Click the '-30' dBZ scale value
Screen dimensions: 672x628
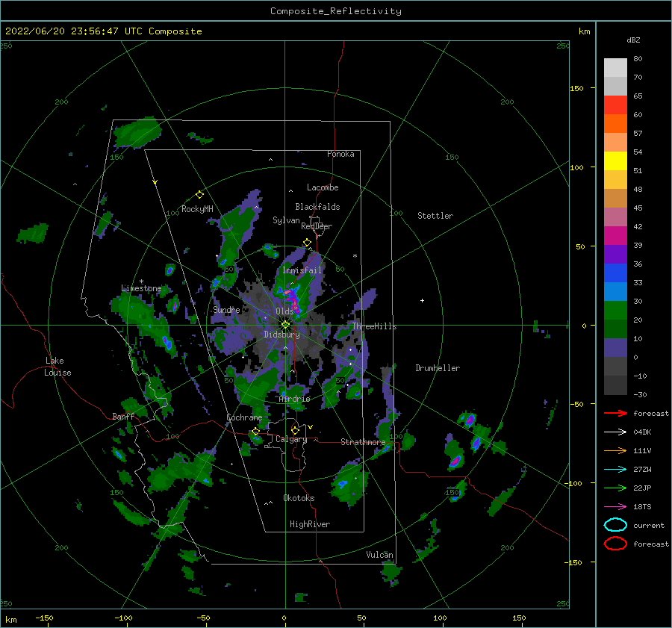tap(640, 394)
